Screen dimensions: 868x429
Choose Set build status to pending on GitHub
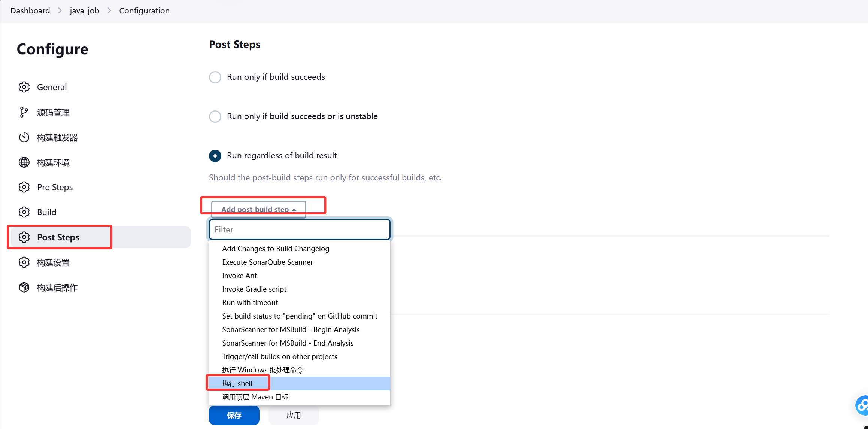click(300, 316)
